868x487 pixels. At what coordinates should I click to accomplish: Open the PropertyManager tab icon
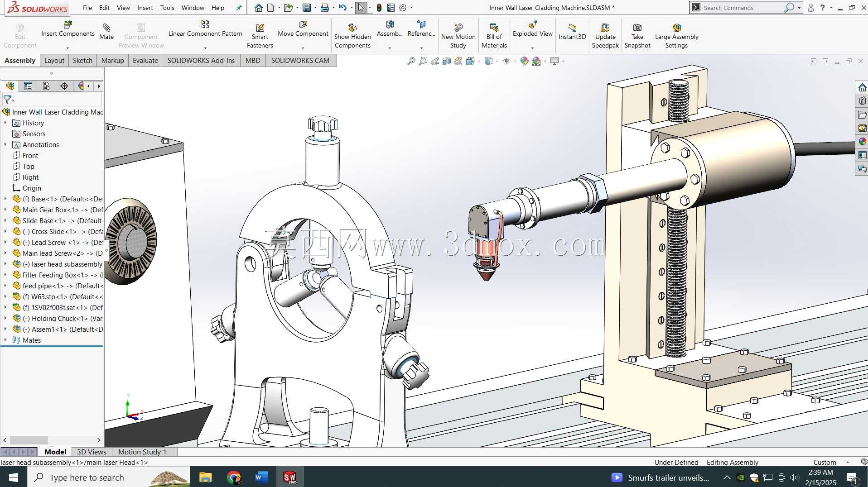[28, 86]
